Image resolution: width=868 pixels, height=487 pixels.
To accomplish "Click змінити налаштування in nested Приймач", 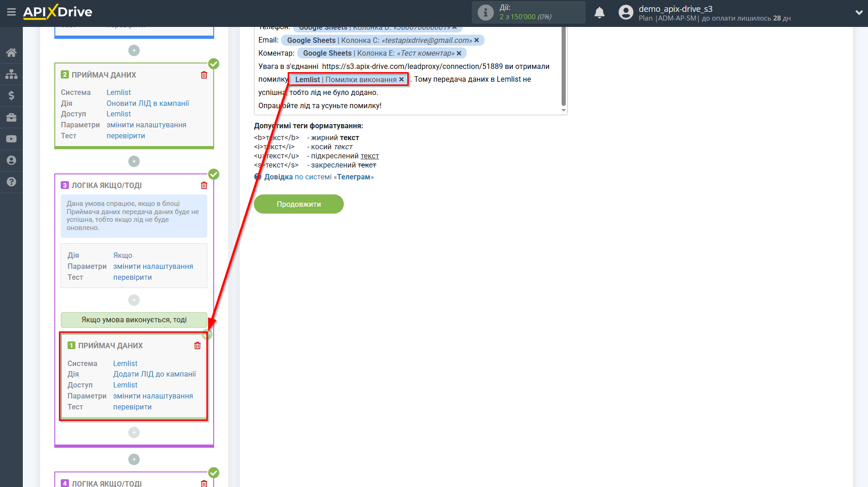I will (153, 396).
